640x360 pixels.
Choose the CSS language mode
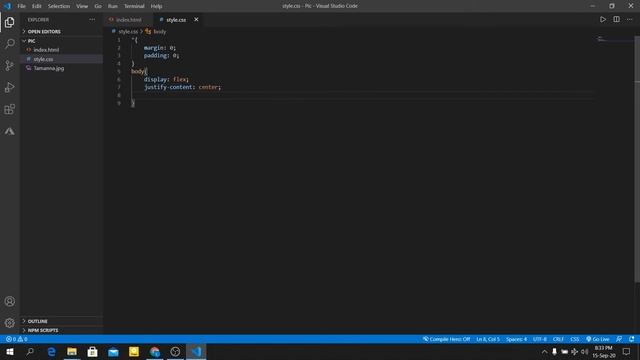575,339
